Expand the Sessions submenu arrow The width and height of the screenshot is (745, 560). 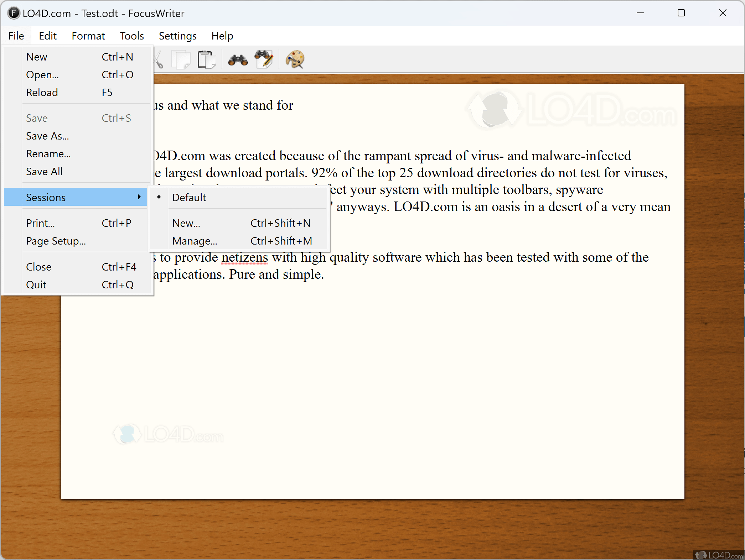[139, 197]
